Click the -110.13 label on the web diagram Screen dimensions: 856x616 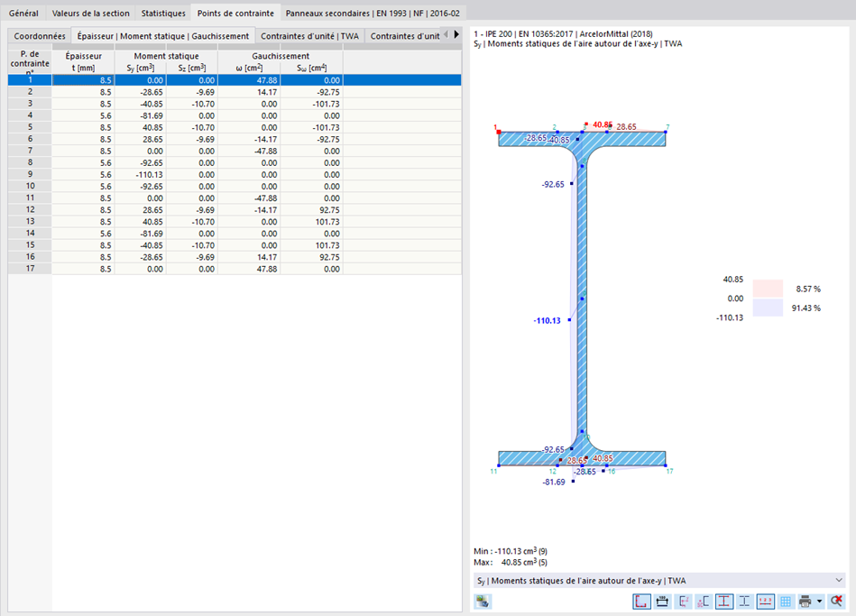point(547,320)
